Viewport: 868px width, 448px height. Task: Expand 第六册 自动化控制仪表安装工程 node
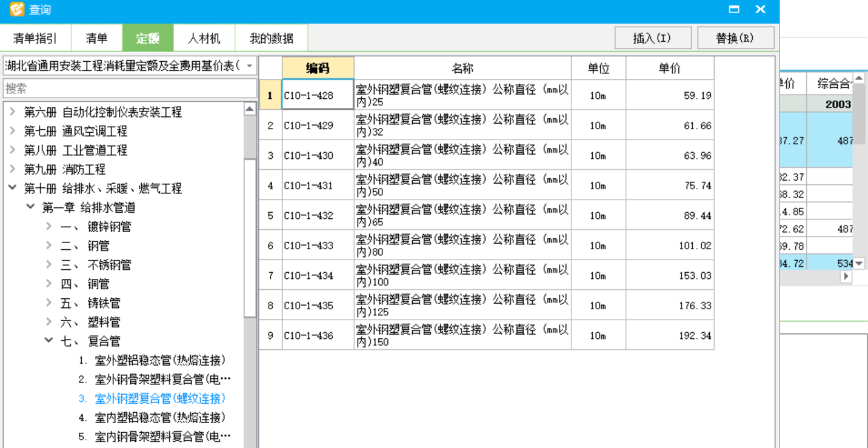coord(12,112)
